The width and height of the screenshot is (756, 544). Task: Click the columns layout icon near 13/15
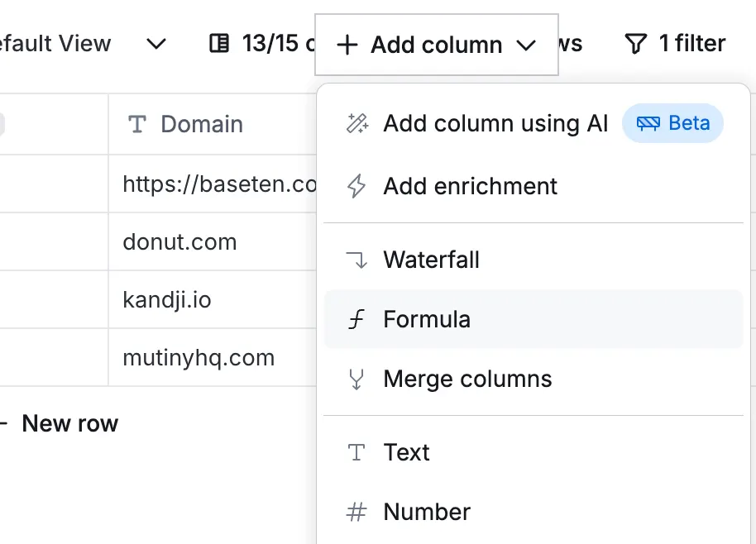[219, 43]
